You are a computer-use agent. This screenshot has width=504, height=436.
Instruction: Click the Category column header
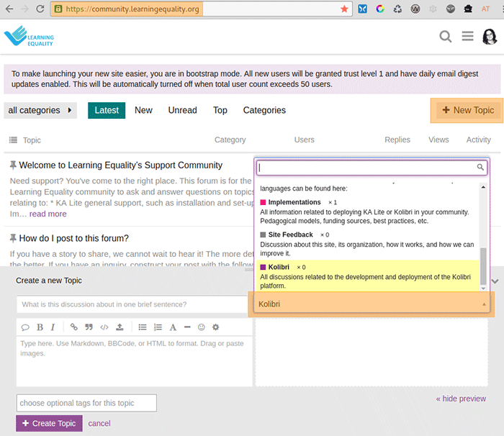pyautogui.click(x=230, y=140)
